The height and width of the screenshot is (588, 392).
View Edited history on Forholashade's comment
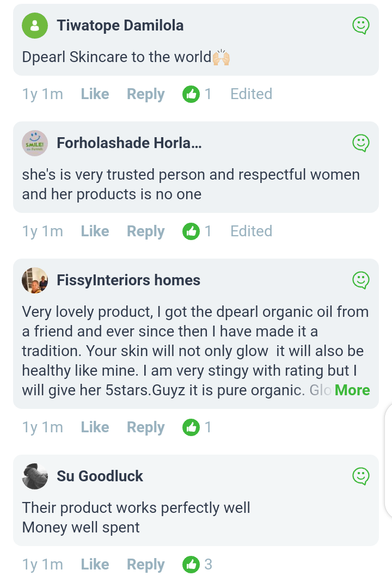click(251, 231)
